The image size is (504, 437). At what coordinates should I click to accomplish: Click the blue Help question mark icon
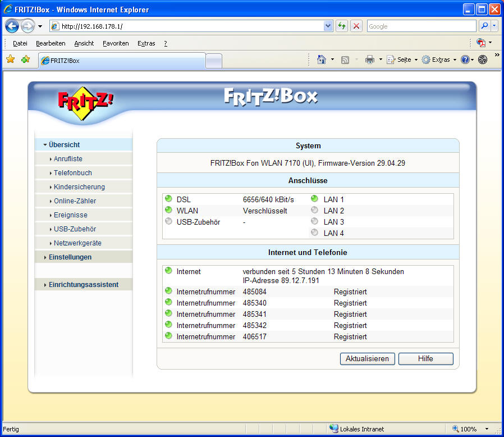click(465, 60)
